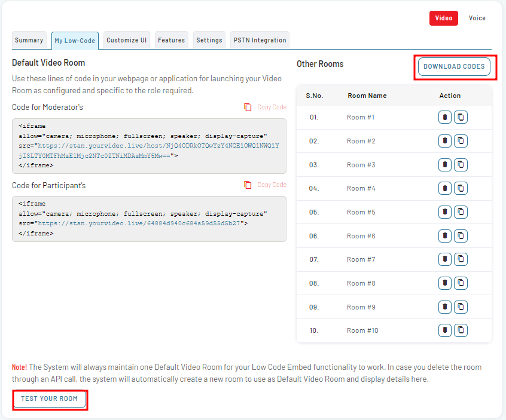Image resolution: width=506 pixels, height=420 pixels.
Task: Click the Test Your Room button
Action: [50, 398]
